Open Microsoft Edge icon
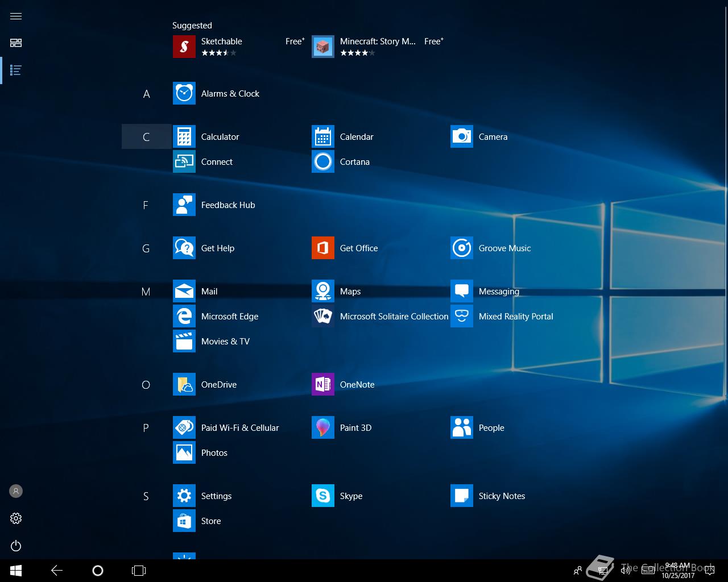The image size is (728, 582). click(x=184, y=316)
